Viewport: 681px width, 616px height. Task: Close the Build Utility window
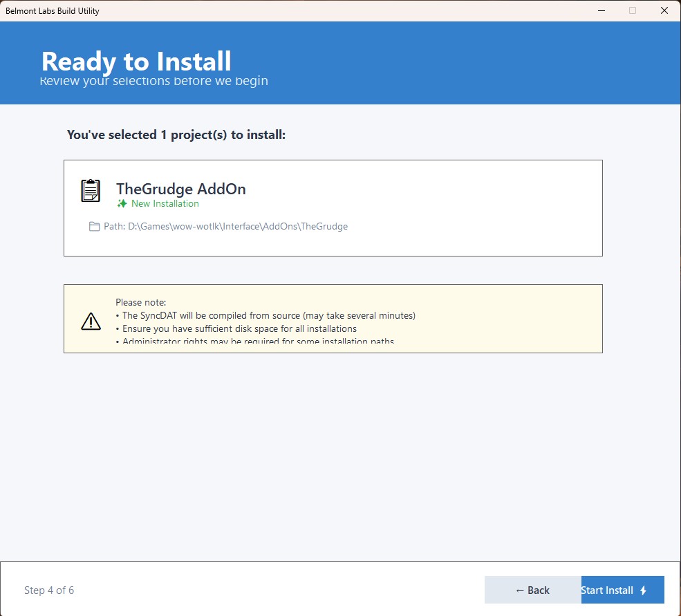click(x=664, y=10)
